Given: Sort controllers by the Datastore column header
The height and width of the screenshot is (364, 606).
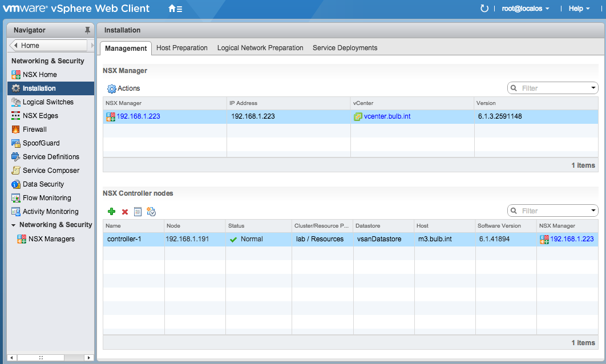Looking at the screenshot, I should [384, 226].
